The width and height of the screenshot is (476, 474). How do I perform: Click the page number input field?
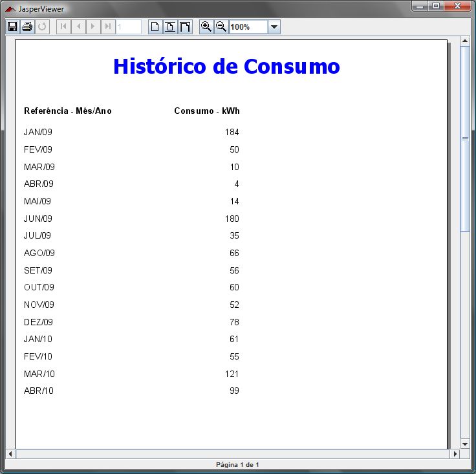[x=129, y=27]
